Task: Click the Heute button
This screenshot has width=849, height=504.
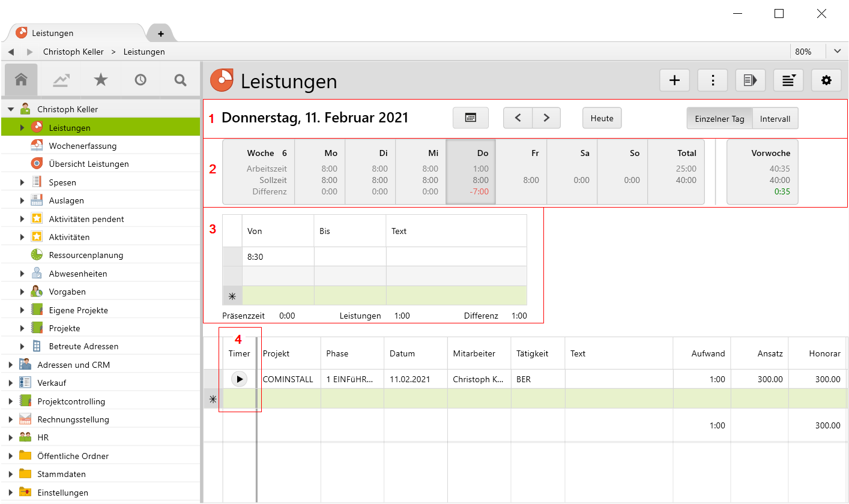Action: [602, 118]
